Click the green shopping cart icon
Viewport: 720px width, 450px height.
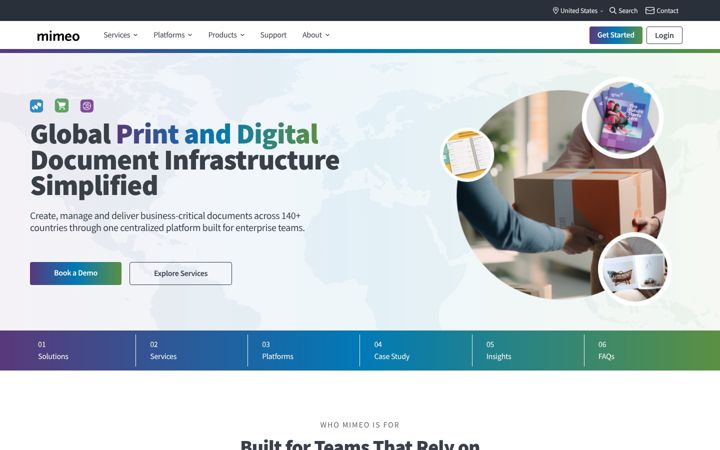point(62,106)
